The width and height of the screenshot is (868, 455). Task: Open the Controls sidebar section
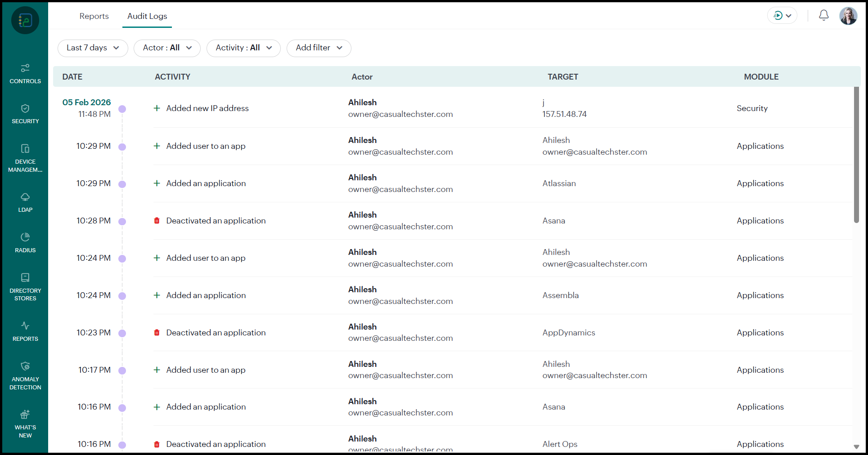[x=25, y=74]
